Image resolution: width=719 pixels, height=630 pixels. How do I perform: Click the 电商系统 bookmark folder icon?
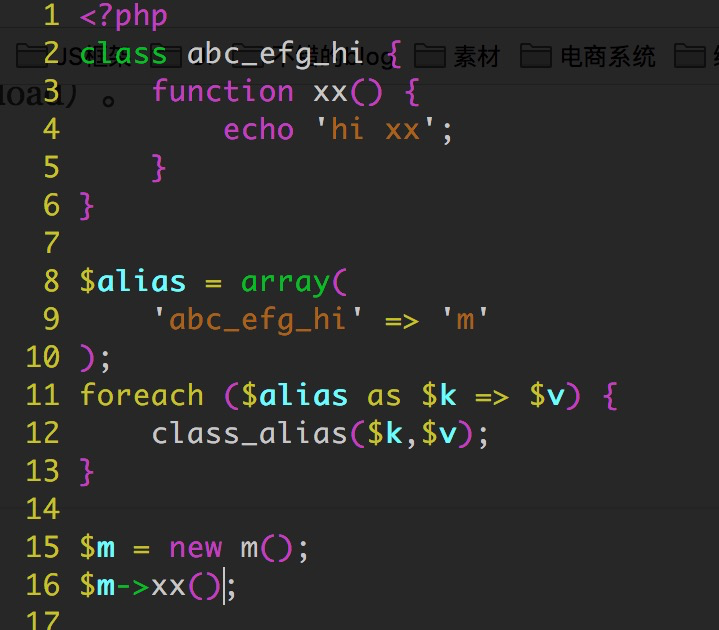click(536, 56)
